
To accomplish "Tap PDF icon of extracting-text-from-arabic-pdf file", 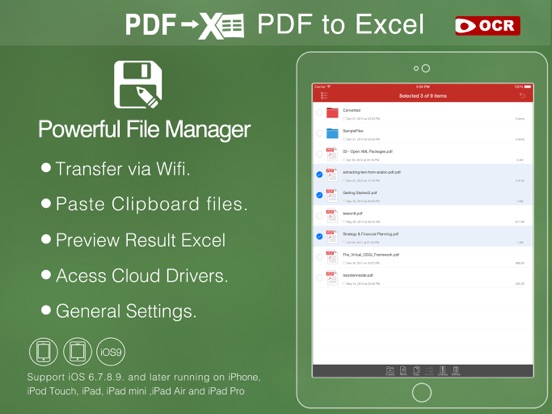I will 332,175.
